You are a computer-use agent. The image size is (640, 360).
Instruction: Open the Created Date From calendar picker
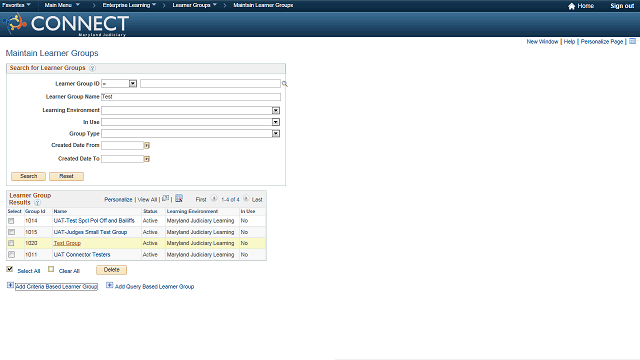[147, 145]
